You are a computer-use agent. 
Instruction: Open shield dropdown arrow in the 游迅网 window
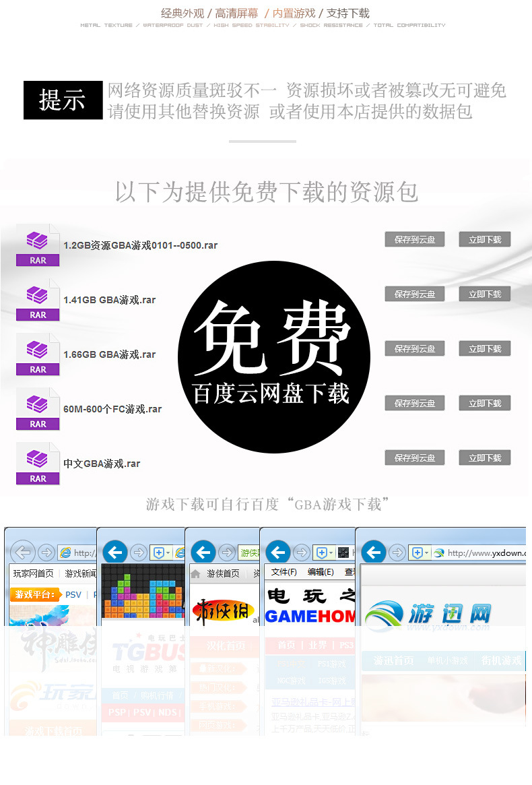coord(426,553)
